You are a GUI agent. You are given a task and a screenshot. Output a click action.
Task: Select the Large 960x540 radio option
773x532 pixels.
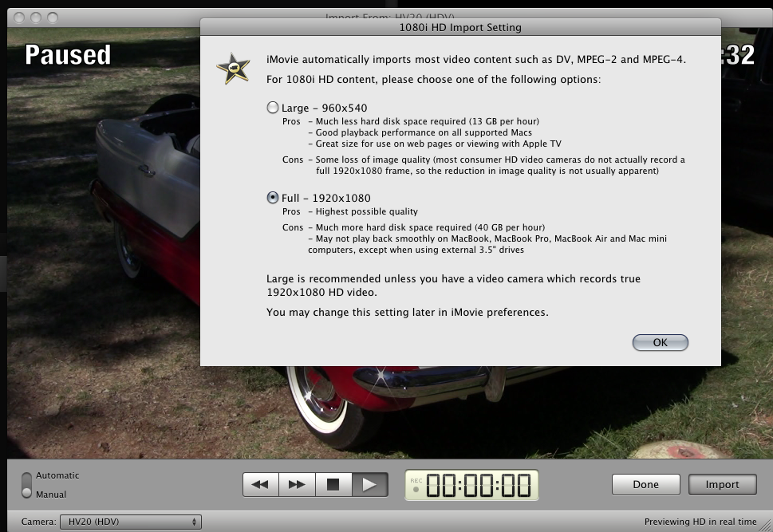click(273, 108)
